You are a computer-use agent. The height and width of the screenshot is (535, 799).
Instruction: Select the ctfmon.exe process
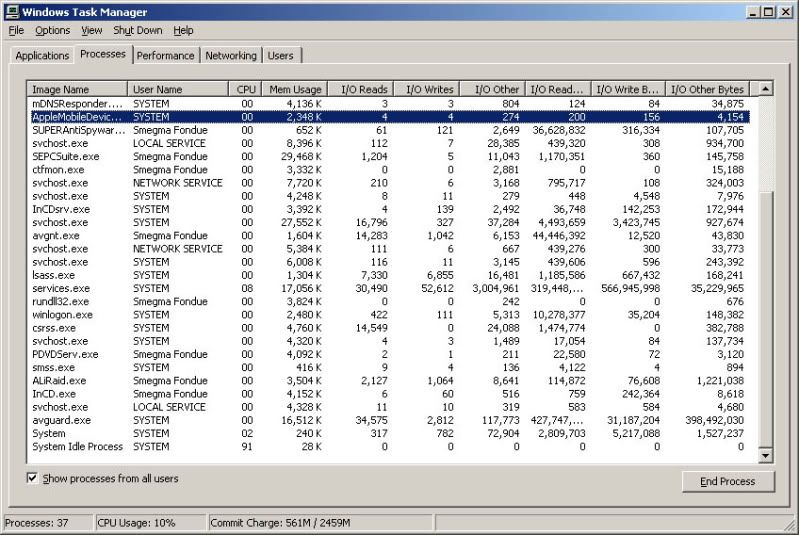click(x=388, y=170)
